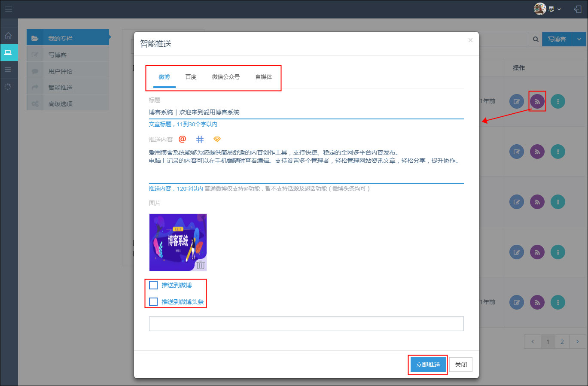Click the diamond super-topic icon
Image resolution: width=588 pixels, height=386 pixels.
pyautogui.click(x=217, y=139)
